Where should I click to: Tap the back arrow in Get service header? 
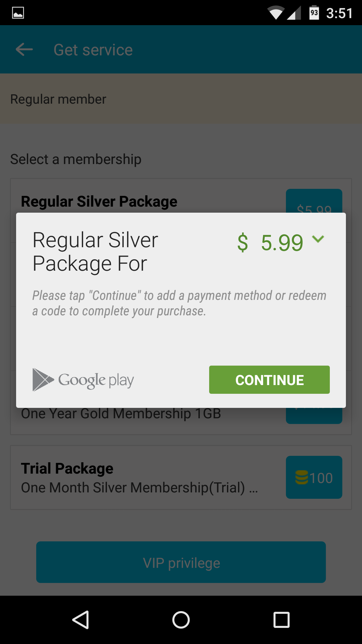24,50
